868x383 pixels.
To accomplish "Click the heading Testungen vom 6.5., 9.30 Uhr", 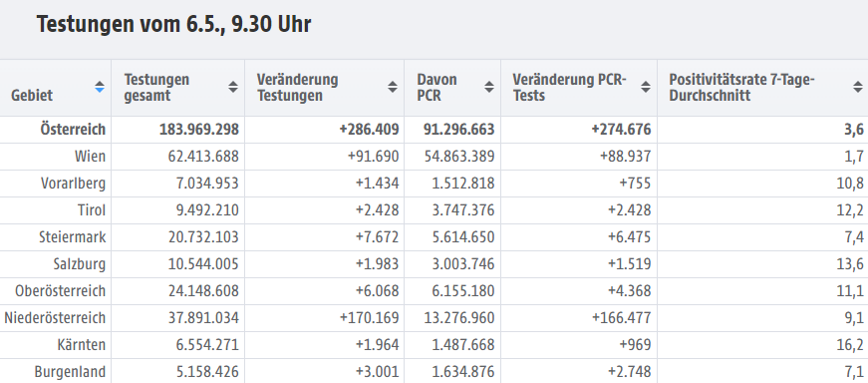I will pos(173,25).
